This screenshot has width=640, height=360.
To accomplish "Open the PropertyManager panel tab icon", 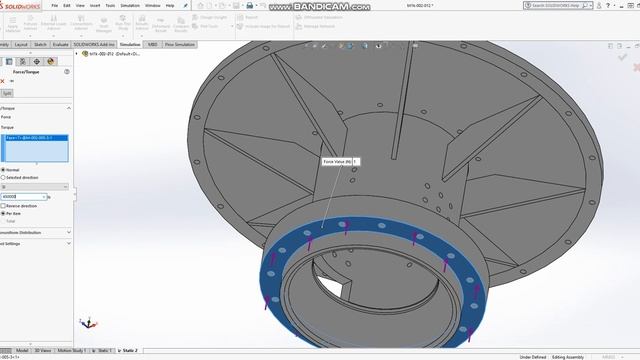I will click(9, 61).
